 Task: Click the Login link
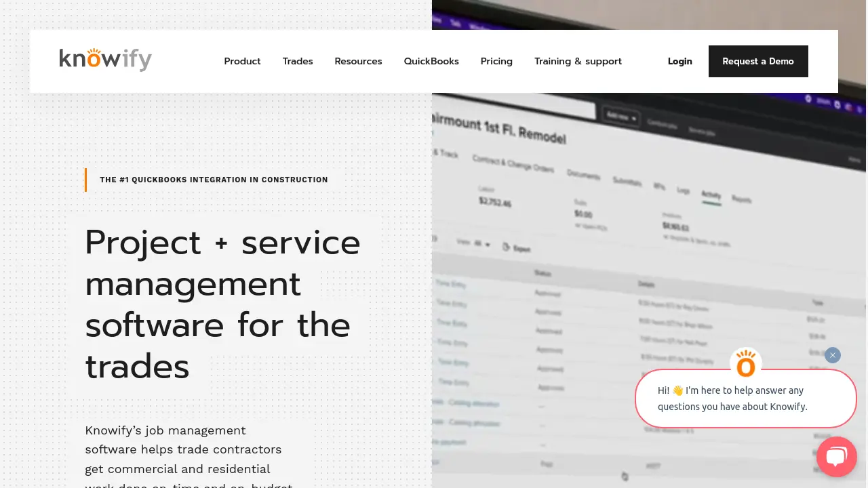tap(679, 61)
